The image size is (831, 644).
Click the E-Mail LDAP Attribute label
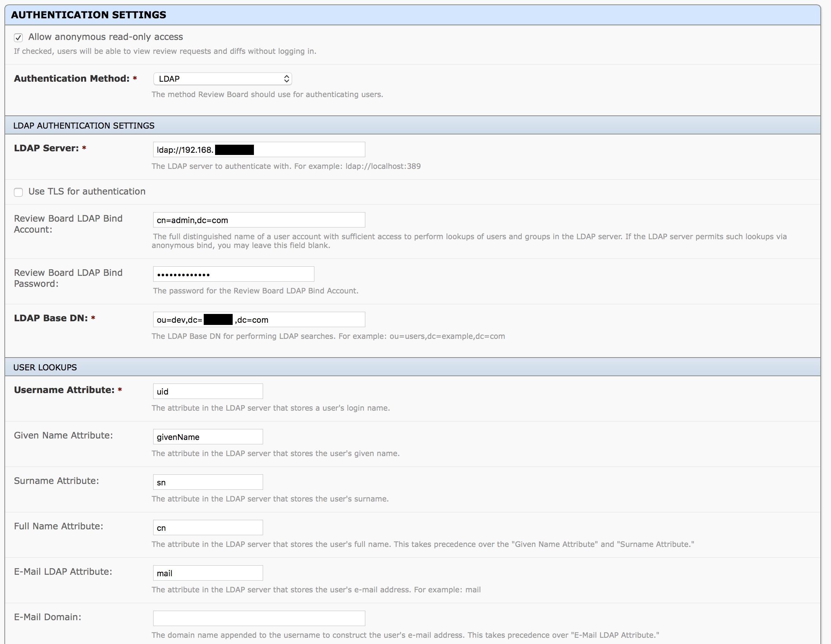tap(63, 571)
